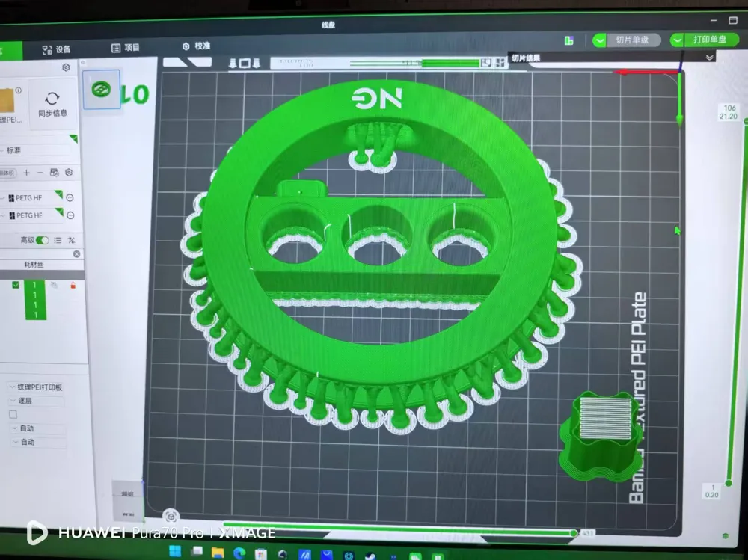Toggle the green checkbox in filament row

coord(16,285)
